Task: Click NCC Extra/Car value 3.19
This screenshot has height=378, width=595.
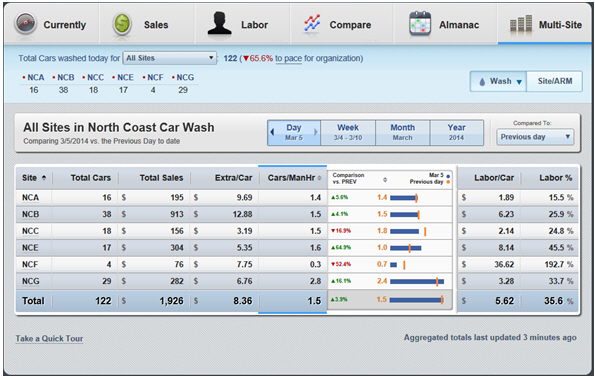Action: [244, 231]
